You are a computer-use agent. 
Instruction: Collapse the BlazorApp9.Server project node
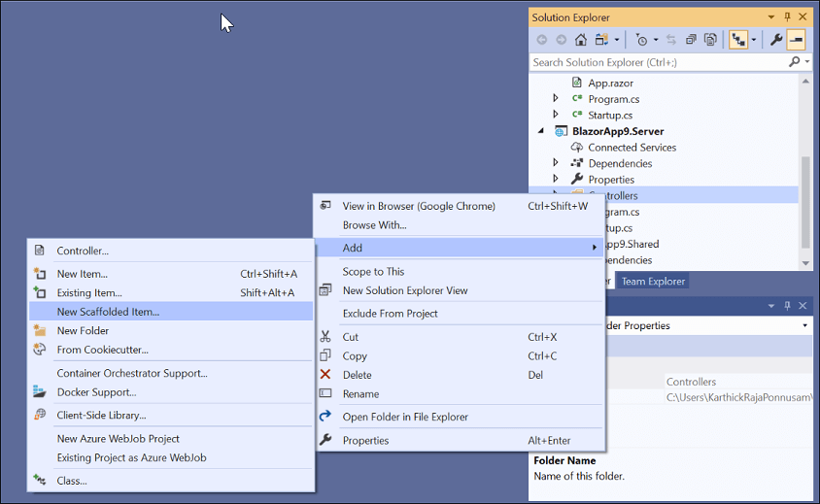pos(541,131)
